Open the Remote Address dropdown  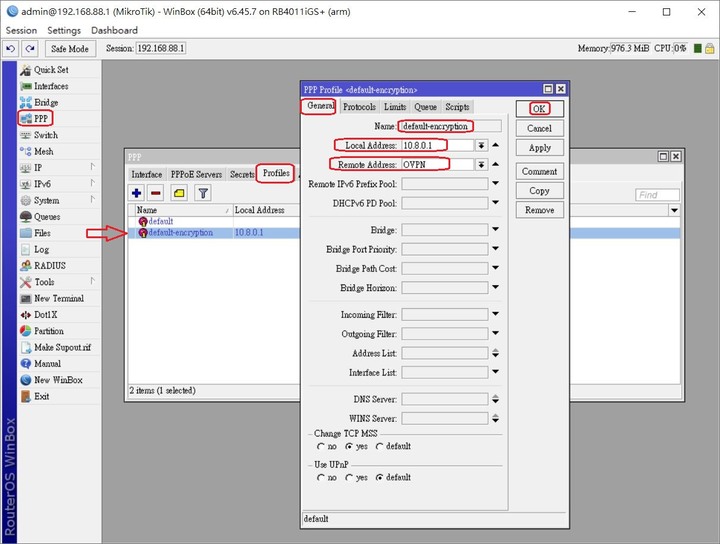pos(481,165)
